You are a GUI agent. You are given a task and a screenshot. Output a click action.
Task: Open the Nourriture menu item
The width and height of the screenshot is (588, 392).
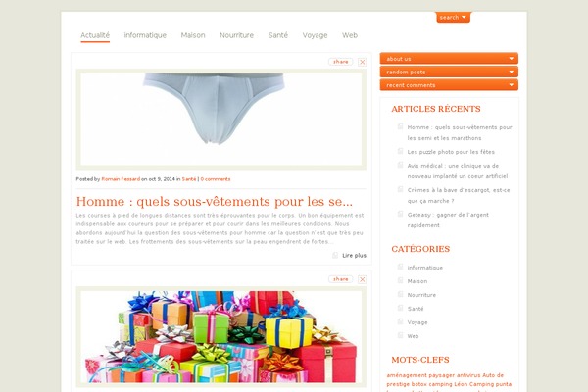pos(236,35)
